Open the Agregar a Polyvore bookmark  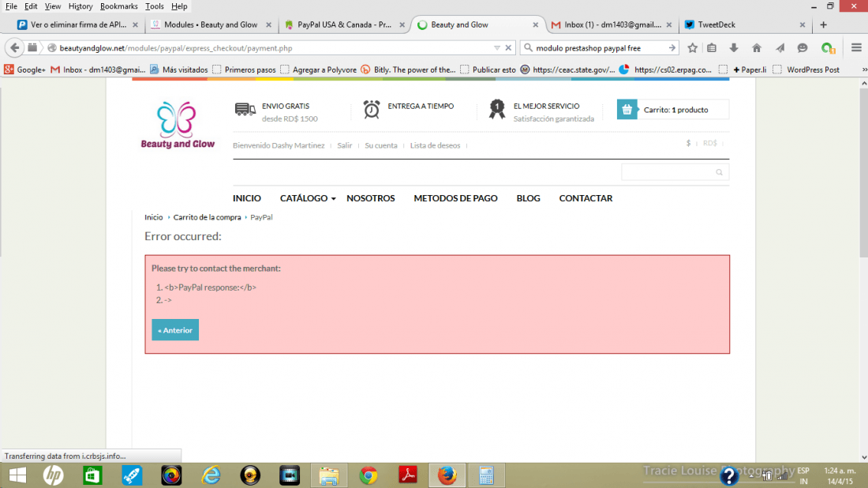[x=318, y=69]
